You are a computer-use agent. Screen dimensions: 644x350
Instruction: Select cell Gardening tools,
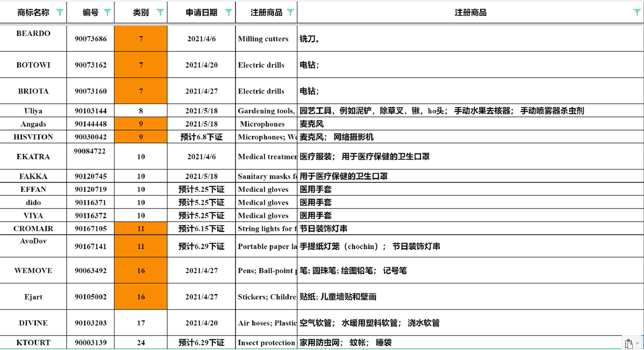tap(266, 111)
